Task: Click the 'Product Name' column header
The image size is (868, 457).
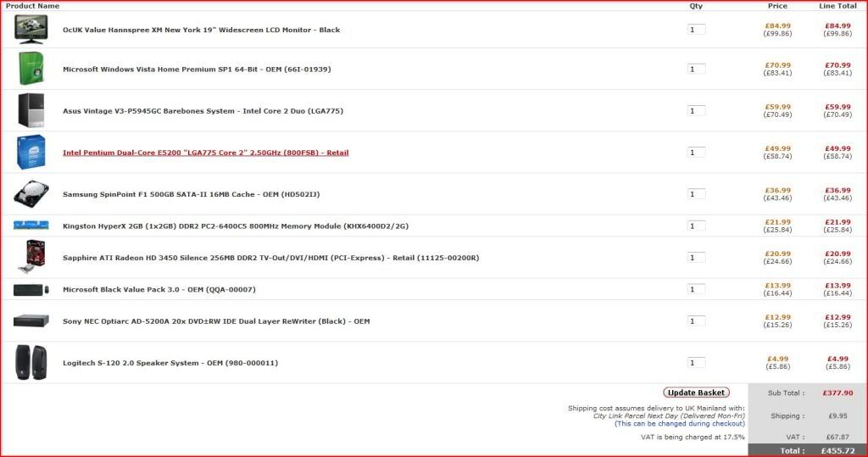Action: click(x=33, y=6)
